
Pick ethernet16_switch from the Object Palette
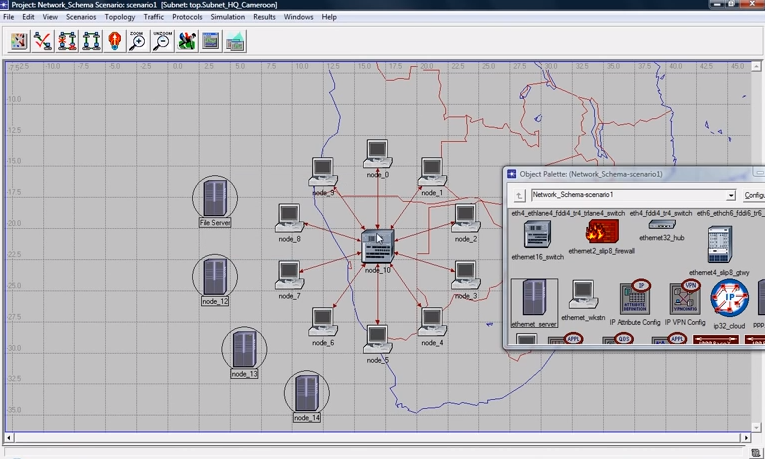tap(537, 234)
